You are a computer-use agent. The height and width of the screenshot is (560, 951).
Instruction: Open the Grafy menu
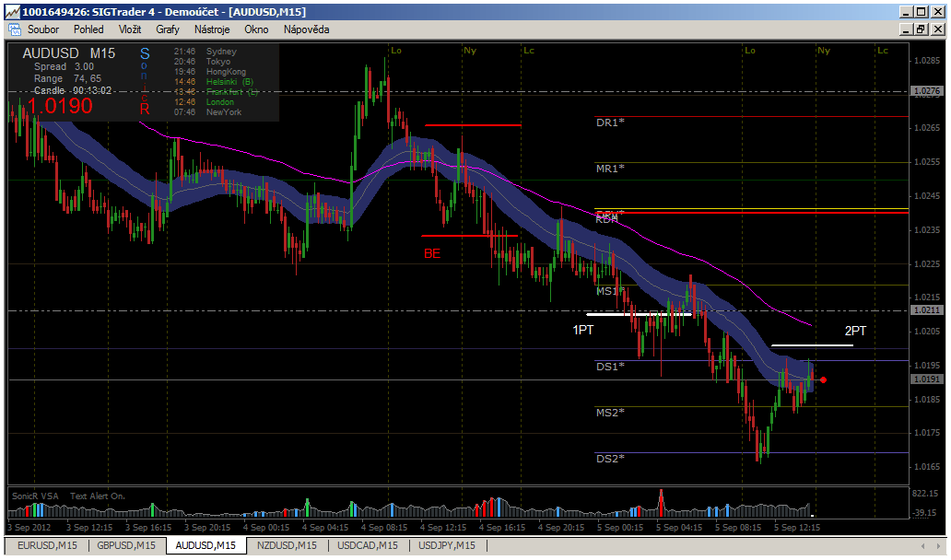[168, 29]
